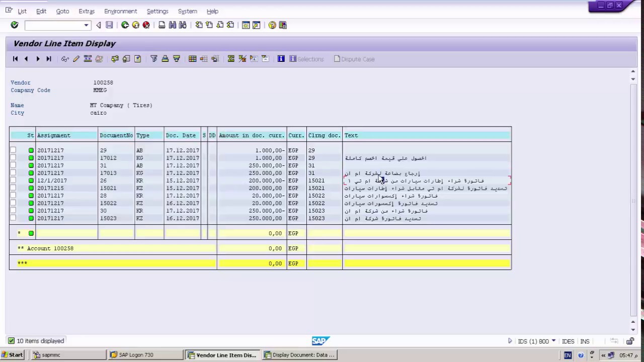Tick checkbox for document 15023 row
Image resolution: width=644 pixels, height=362 pixels.
point(13,218)
